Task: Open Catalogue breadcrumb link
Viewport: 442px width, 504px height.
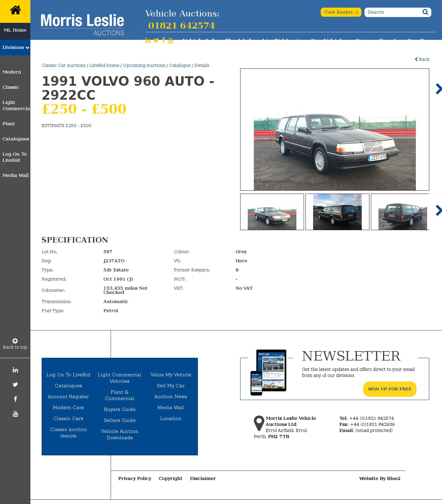Action: [180, 65]
